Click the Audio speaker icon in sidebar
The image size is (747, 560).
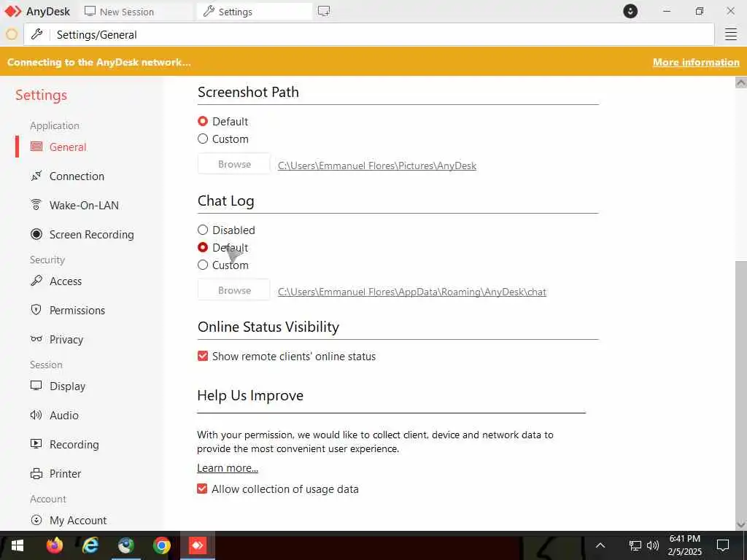(36, 415)
